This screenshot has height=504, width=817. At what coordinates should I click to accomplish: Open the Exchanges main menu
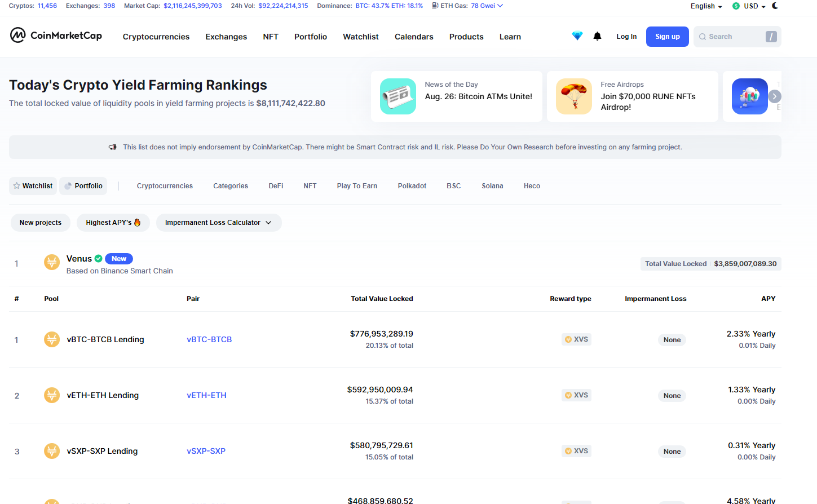(226, 37)
